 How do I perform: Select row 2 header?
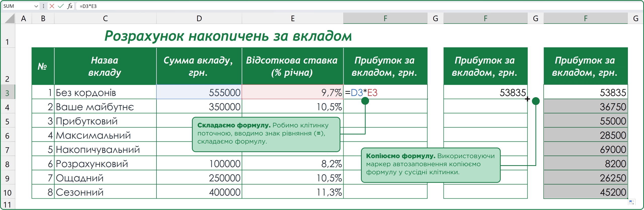click(8, 66)
